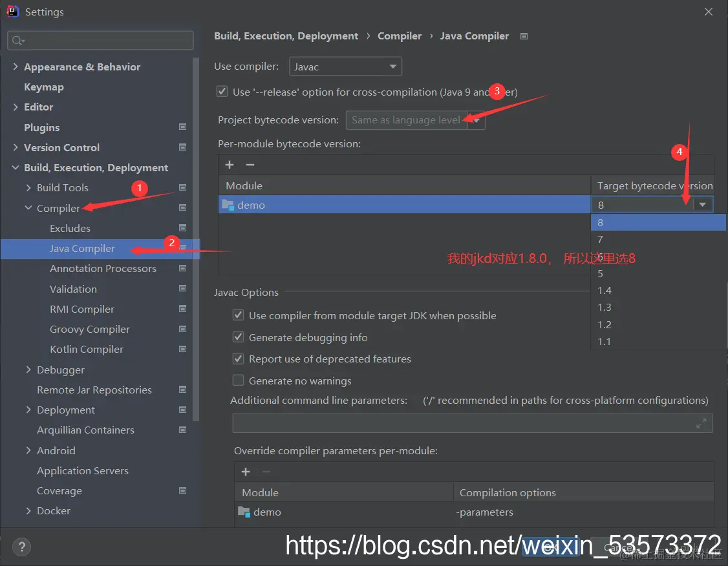Viewport: 728px width, 566px height.
Task: Click project-level icon next to Annotation Processors
Action: pos(182,268)
